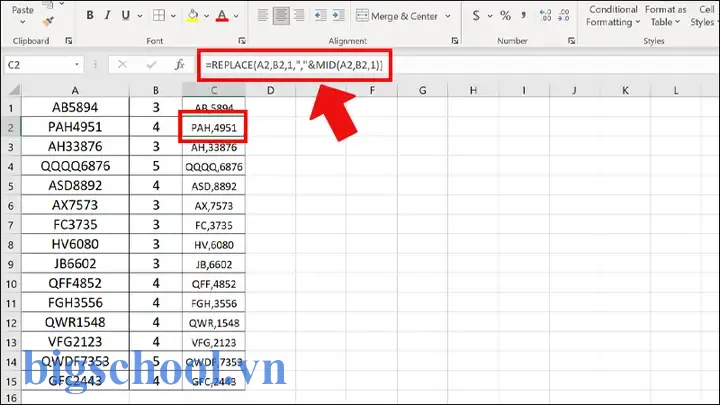Select cell containing AB5894
The height and width of the screenshot is (405, 720).
pos(75,107)
